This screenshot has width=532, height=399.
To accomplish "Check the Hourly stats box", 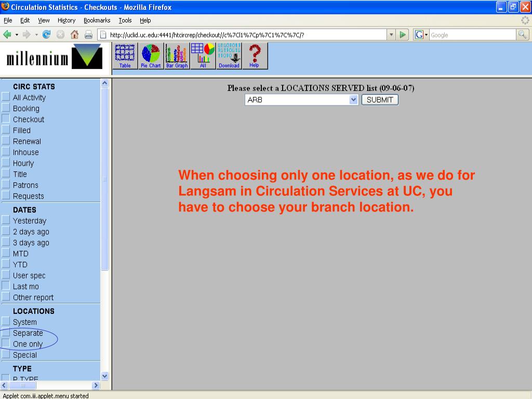I will click(x=6, y=163).
